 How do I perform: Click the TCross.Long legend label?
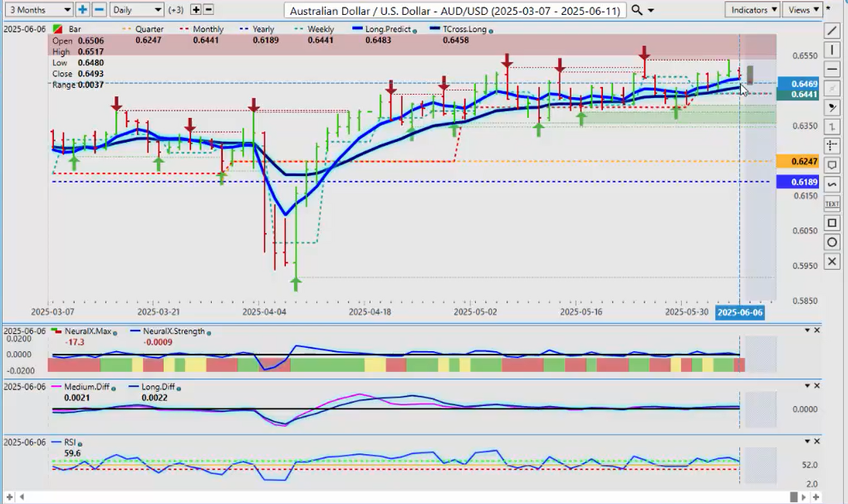tap(464, 29)
